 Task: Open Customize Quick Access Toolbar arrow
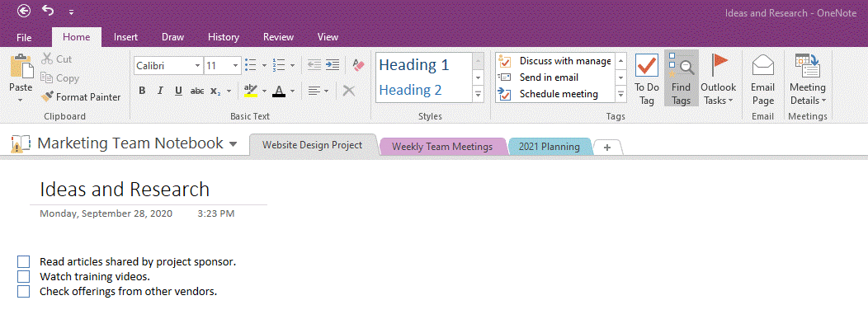72,12
